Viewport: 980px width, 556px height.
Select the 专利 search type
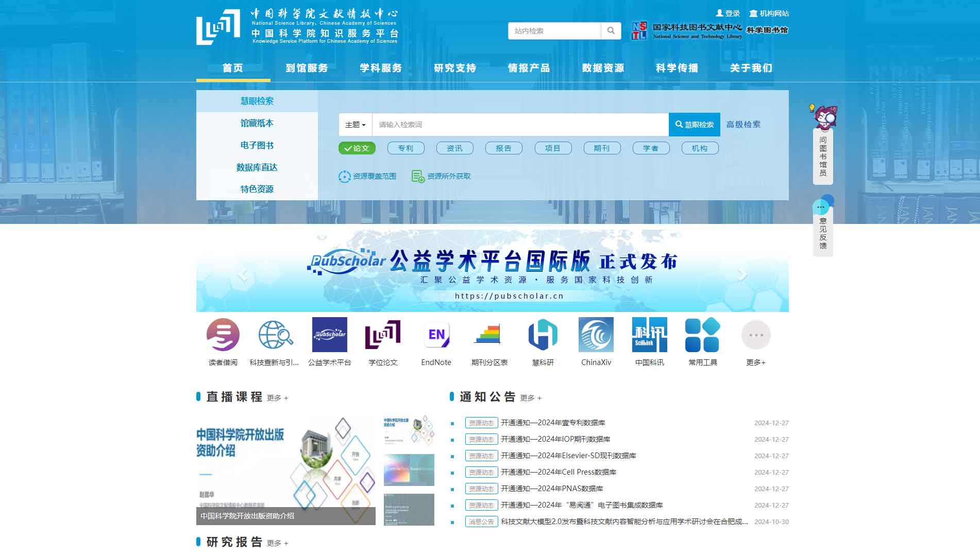406,148
